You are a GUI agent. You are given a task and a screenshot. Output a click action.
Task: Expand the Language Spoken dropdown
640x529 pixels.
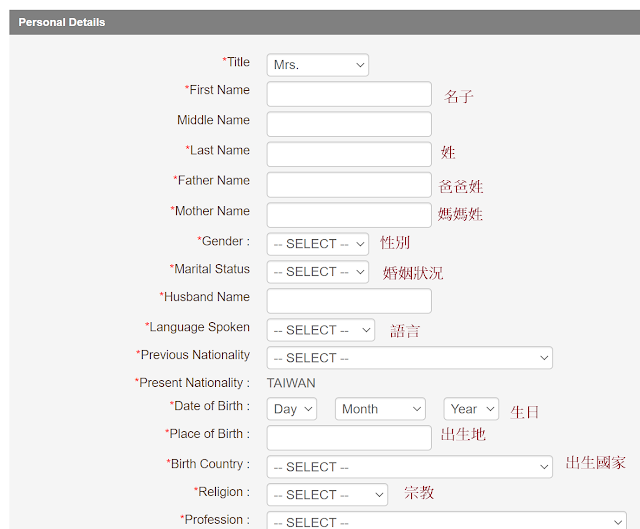pos(320,330)
